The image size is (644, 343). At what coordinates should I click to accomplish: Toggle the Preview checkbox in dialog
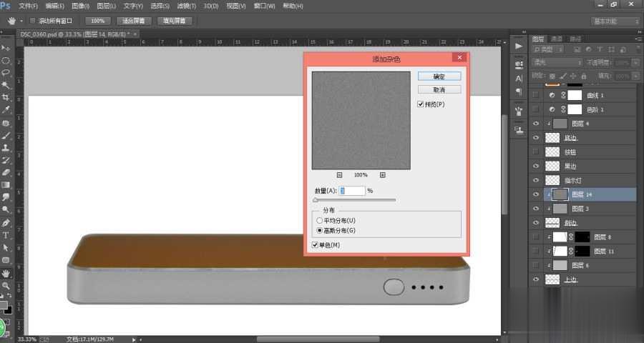pyautogui.click(x=420, y=104)
